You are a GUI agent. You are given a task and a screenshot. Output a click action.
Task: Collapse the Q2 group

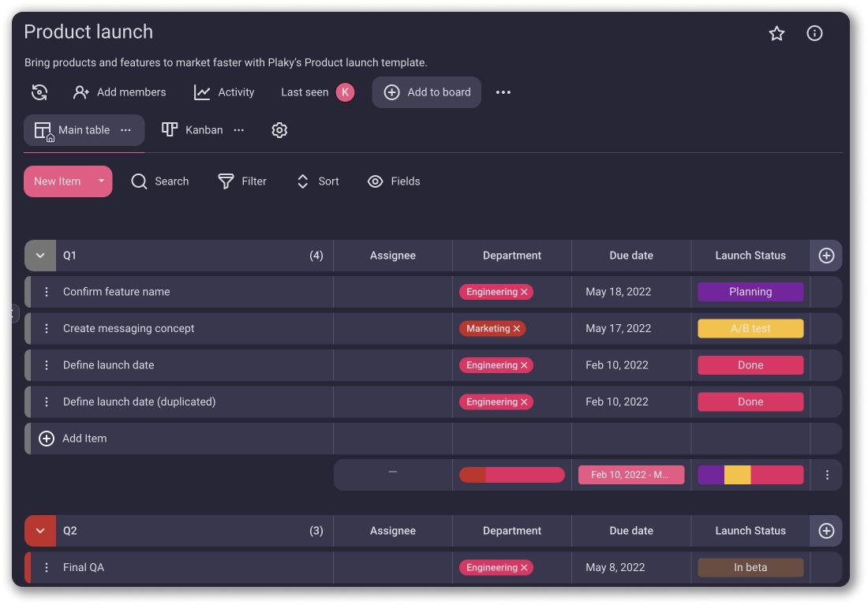[x=40, y=531]
